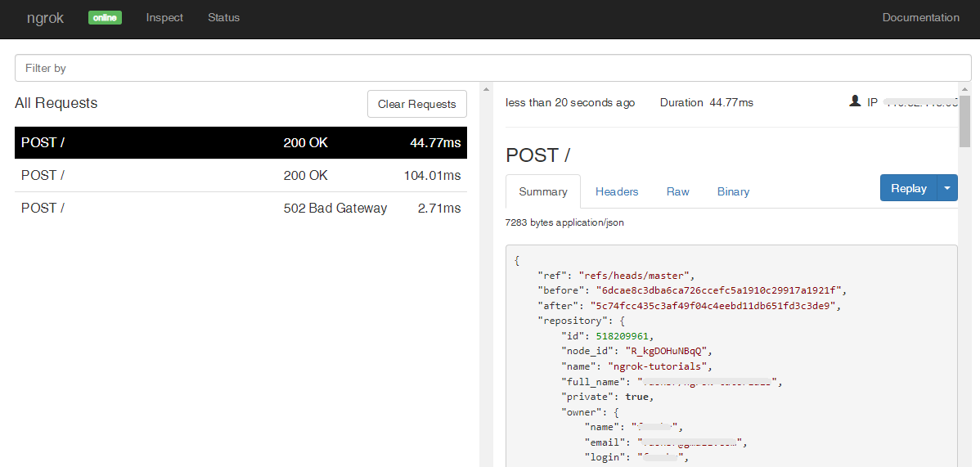Click the 200 OK status of 104.01ms request
Viewport: 980px width, 467px height.
coord(306,176)
